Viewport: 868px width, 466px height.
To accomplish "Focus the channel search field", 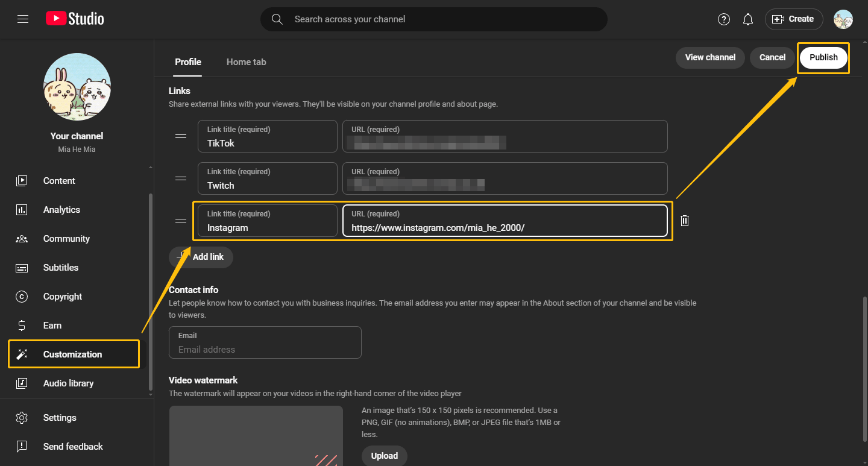I will coord(434,19).
